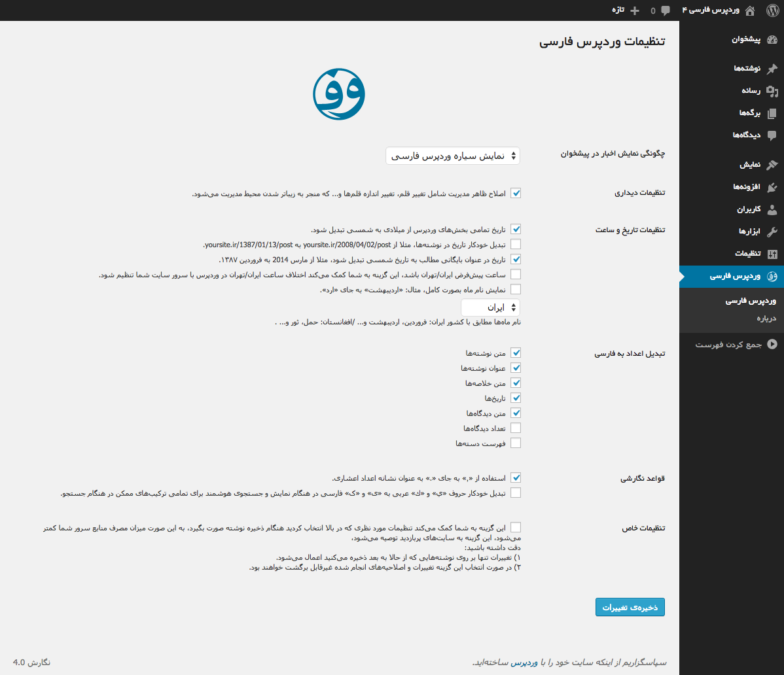Toggle decimal separator rule checkbox
The height and width of the screenshot is (675, 784).
[516, 477]
